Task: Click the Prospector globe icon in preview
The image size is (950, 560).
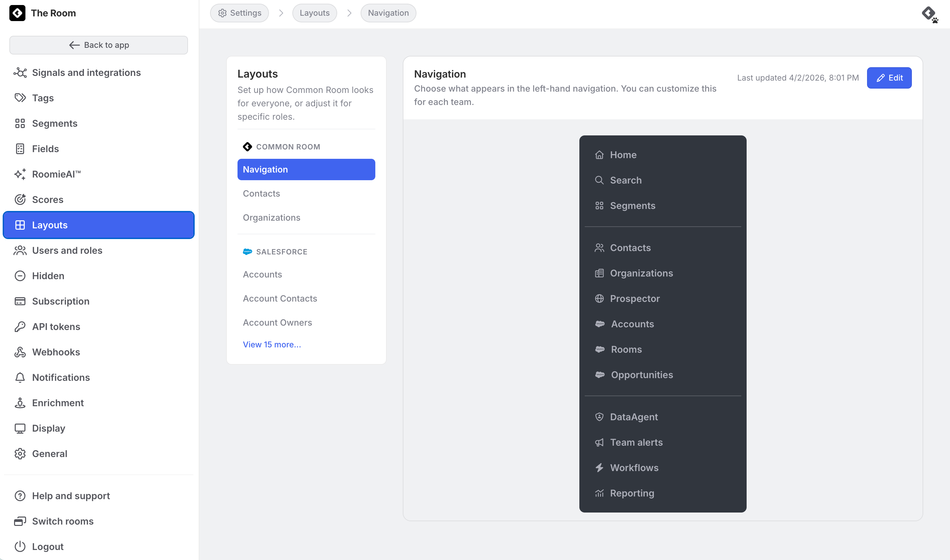Action: pos(599,299)
